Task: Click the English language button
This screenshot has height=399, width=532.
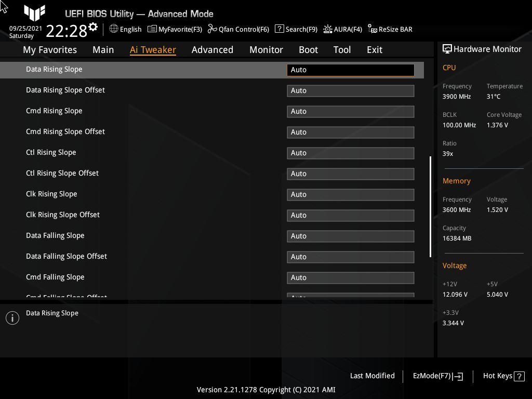Action: pyautogui.click(x=130, y=29)
